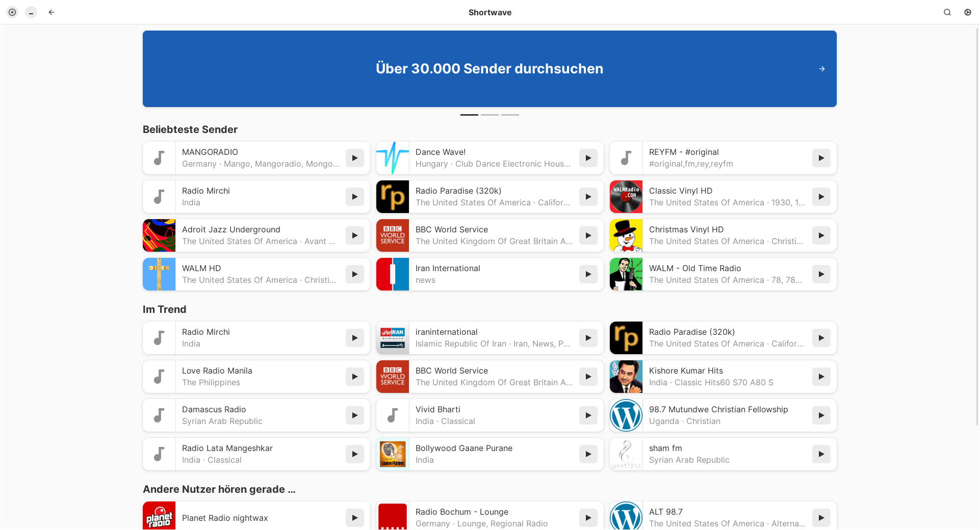
Task: Close the Shortwave window
Action: click(x=12, y=12)
